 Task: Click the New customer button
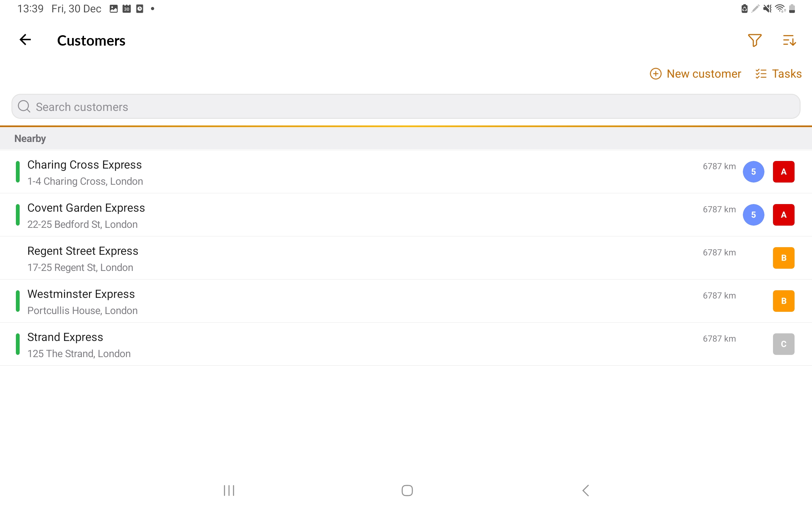pos(695,74)
